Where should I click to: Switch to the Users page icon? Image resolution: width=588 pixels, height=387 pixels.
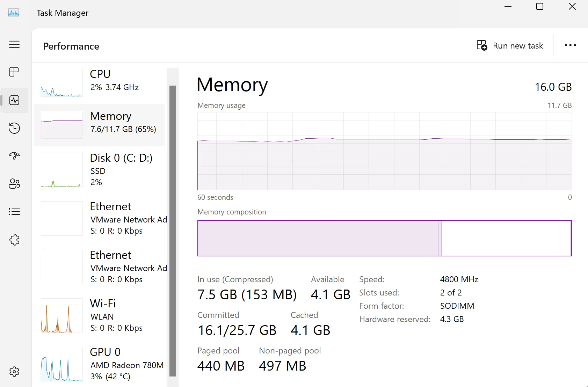tap(14, 184)
